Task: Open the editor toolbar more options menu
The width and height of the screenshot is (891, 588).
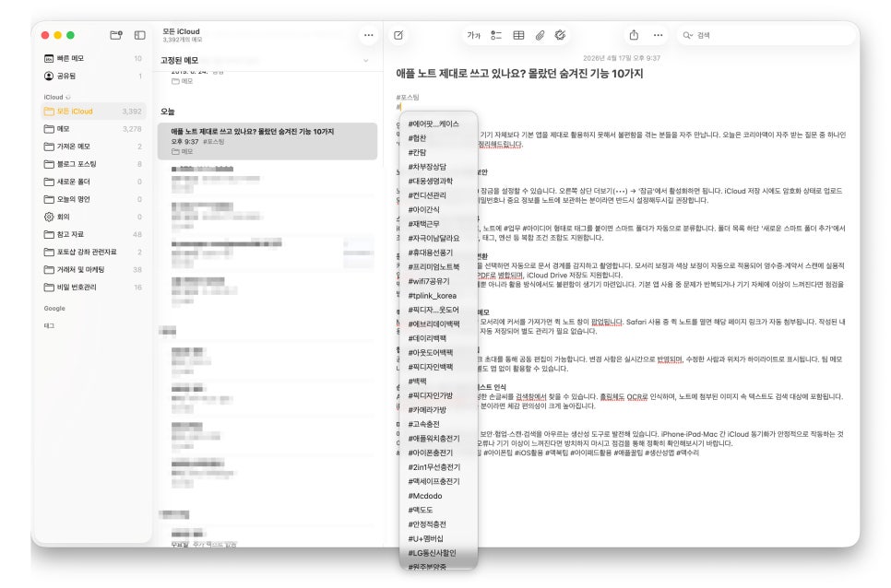Action: click(x=658, y=35)
